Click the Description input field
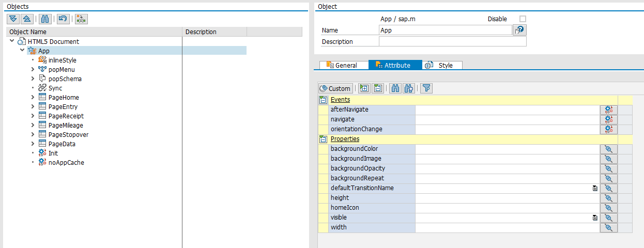This screenshot has width=644, height=248. pos(452,41)
